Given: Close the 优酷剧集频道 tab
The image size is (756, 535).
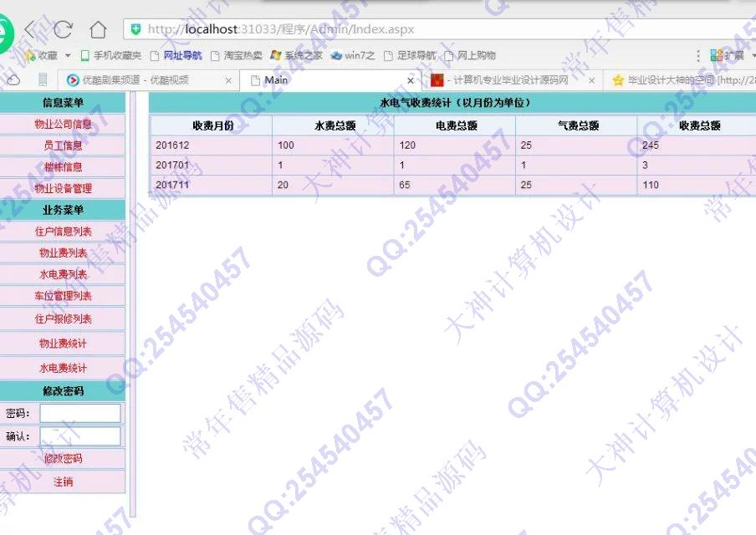Looking at the screenshot, I should [228, 80].
